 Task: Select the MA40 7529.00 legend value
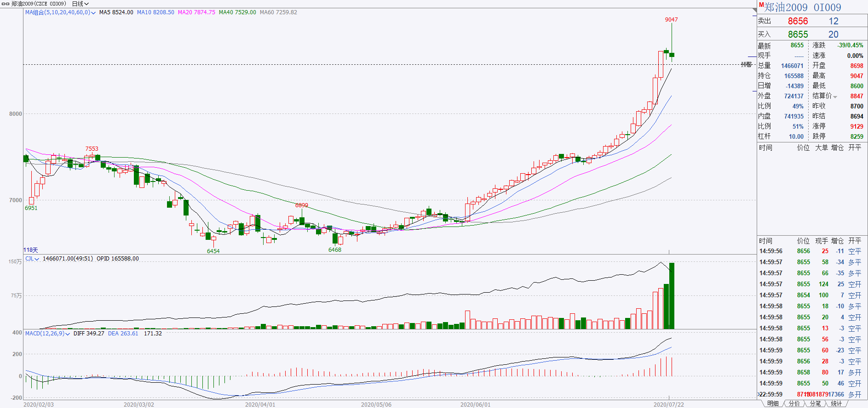tap(237, 12)
